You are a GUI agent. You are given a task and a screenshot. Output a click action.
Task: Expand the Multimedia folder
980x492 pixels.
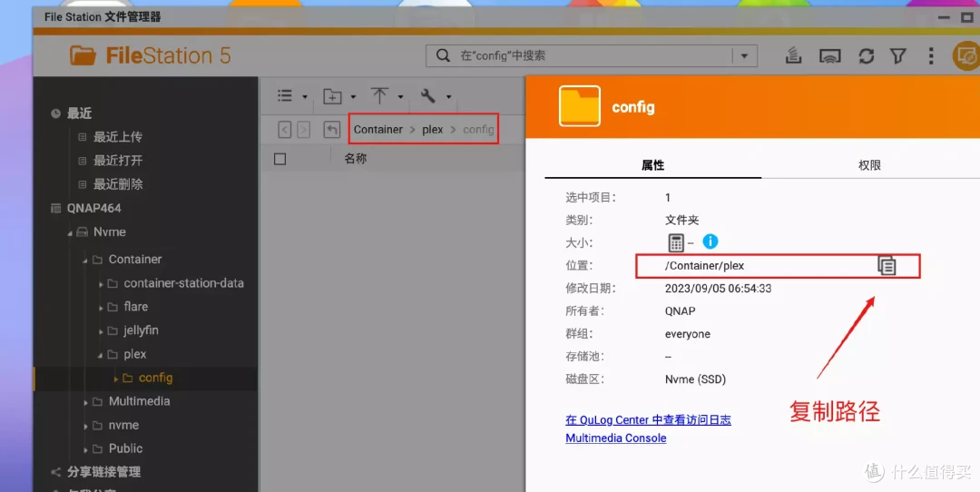(x=85, y=403)
